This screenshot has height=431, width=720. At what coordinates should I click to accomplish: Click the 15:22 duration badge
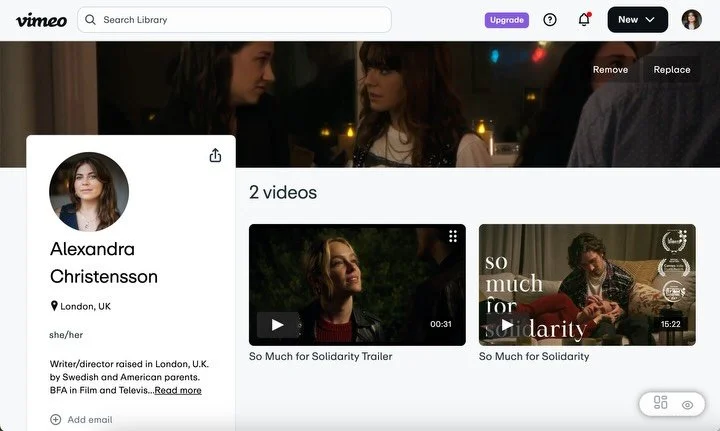click(x=670, y=324)
